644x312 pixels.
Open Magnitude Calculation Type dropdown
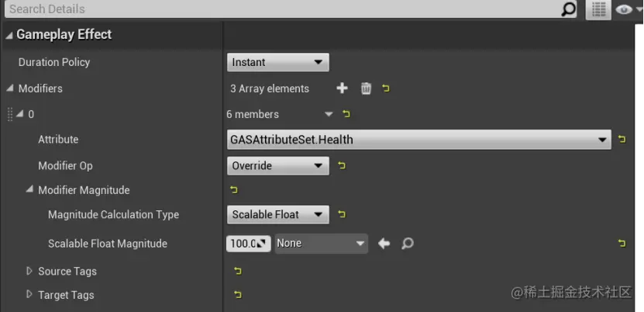[x=278, y=214]
